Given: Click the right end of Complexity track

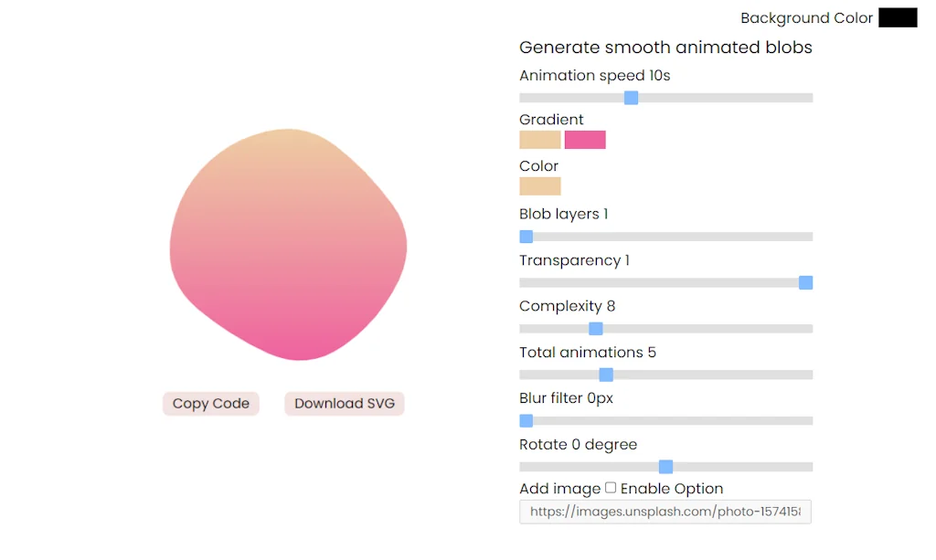Looking at the screenshot, I should [x=808, y=329].
